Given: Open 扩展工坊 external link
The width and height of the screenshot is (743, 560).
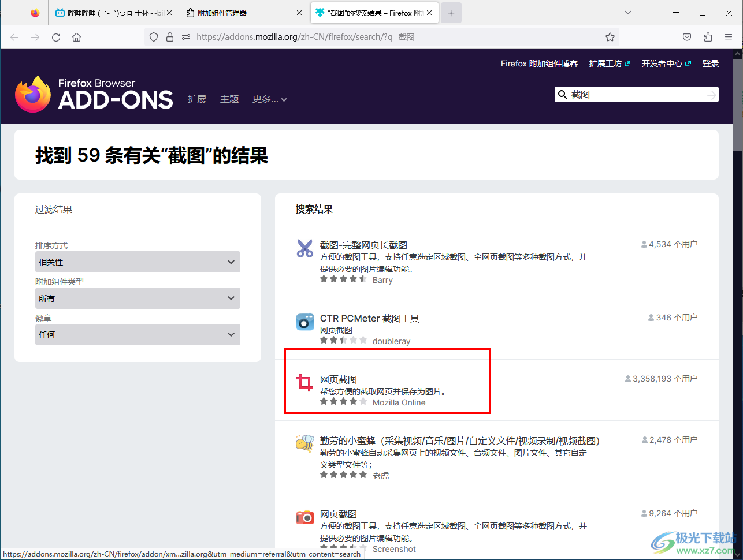Looking at the screenshot, I should (610, 64).
